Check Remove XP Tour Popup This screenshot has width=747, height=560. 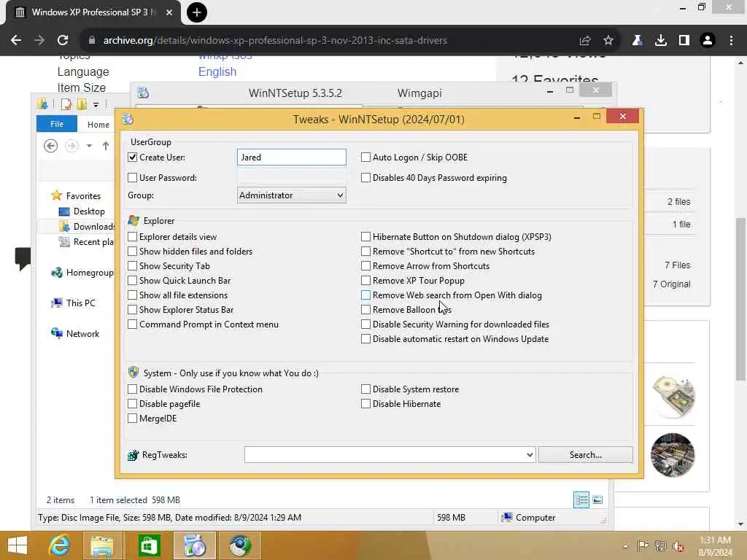pos(365,281)
